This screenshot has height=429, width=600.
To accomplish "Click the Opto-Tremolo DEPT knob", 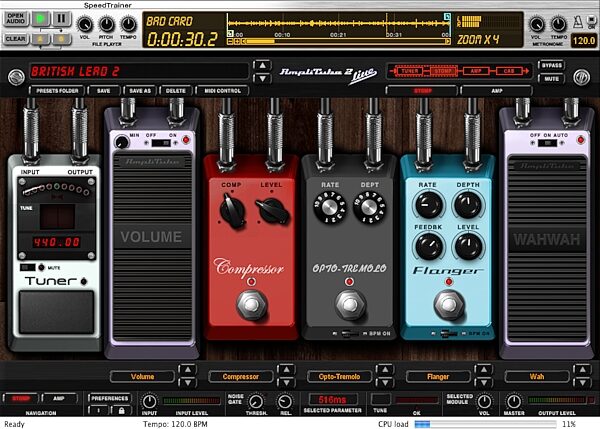I will [x=369, y=207].
